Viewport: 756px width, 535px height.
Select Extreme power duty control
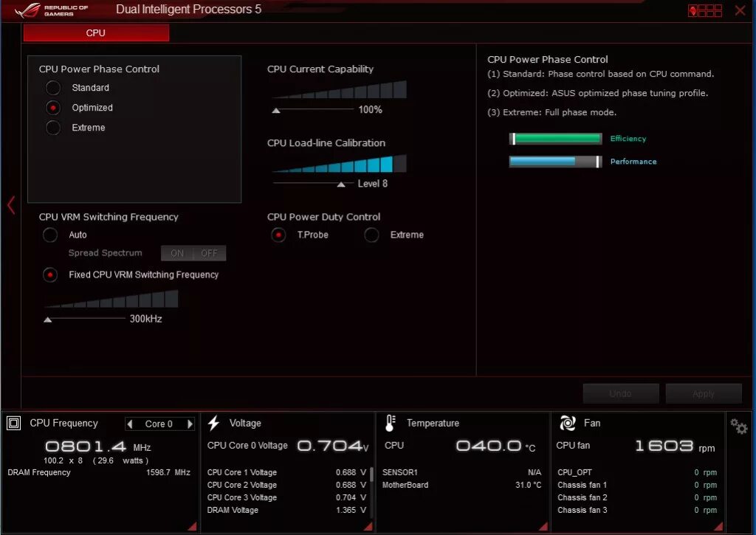coord(371,235)
